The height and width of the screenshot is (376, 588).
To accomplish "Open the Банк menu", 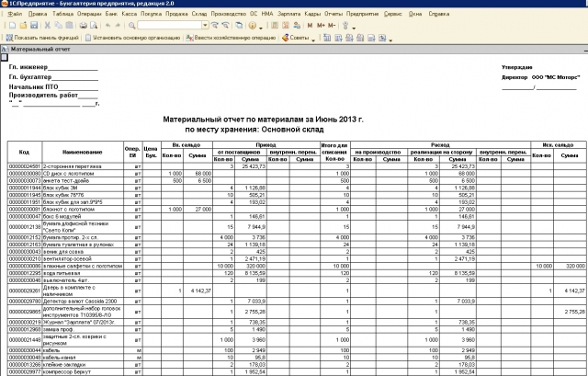I will point(111,14).
